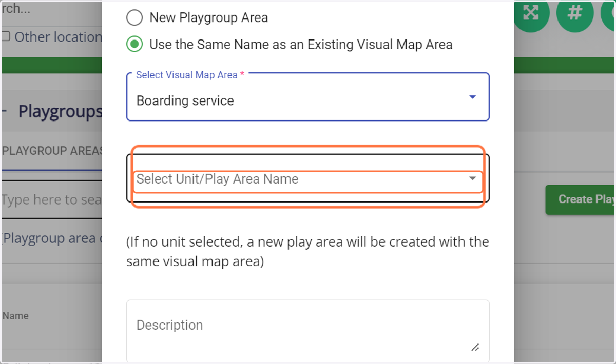
Task: Select the New Playgroup Area radio option
Action: (134, 18)
